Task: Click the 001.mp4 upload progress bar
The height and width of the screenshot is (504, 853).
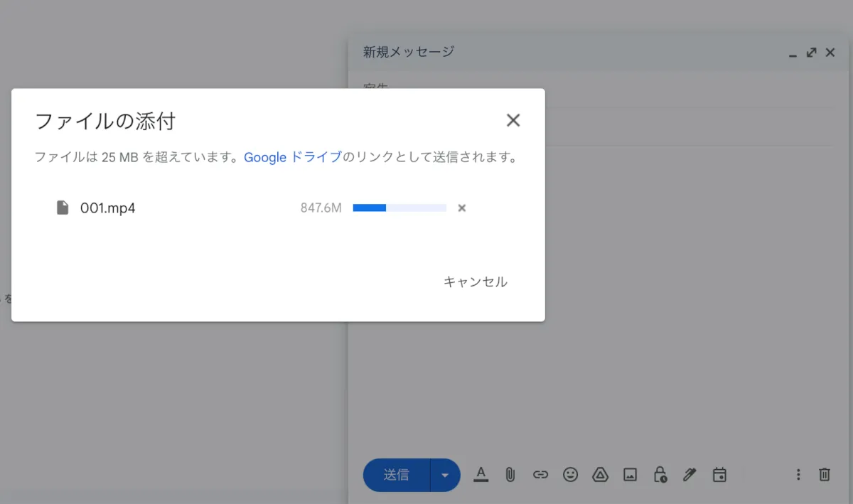Action: [x=399, y=208]
